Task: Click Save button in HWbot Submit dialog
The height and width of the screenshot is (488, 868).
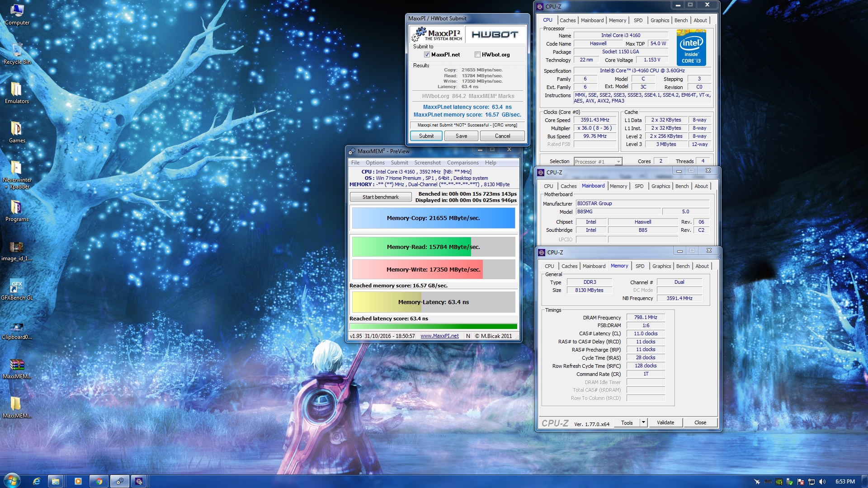Action: click(461, 136)
